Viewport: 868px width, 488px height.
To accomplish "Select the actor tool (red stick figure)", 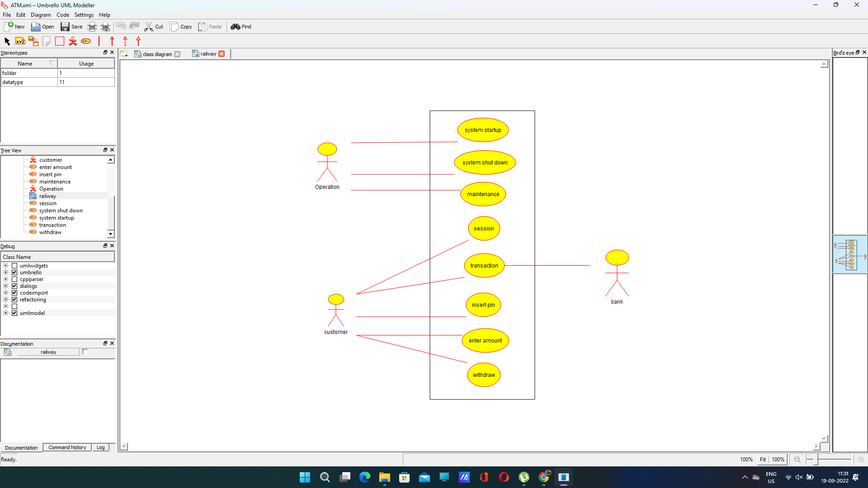I will tap(73, 41).
